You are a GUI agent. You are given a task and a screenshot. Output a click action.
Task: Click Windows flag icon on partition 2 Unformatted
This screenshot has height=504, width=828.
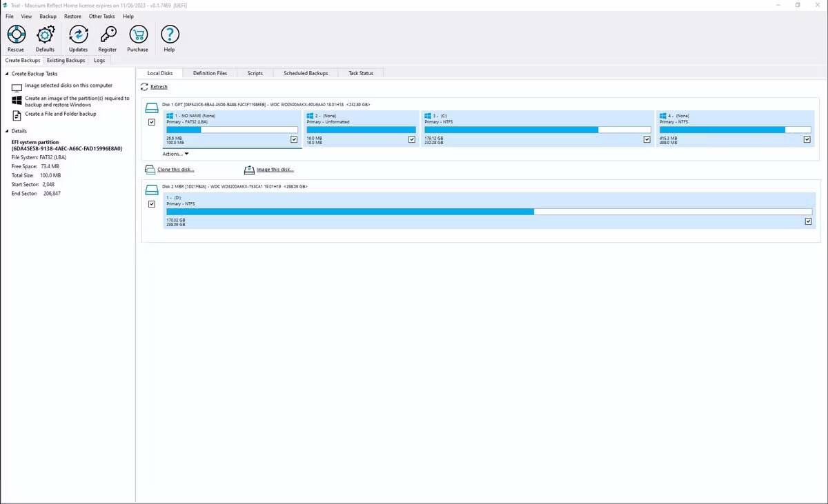[310, 116]
